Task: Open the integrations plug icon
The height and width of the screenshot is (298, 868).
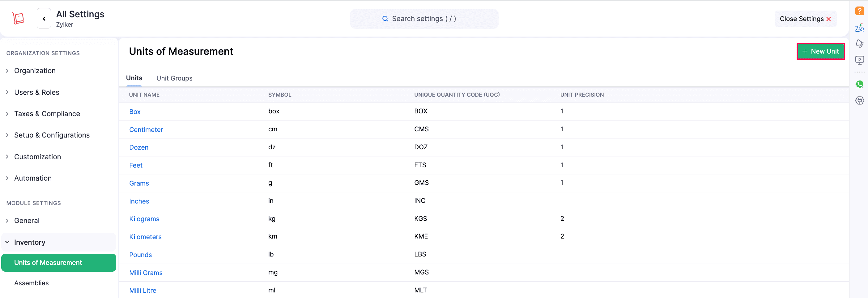Action: coord(859,101)
